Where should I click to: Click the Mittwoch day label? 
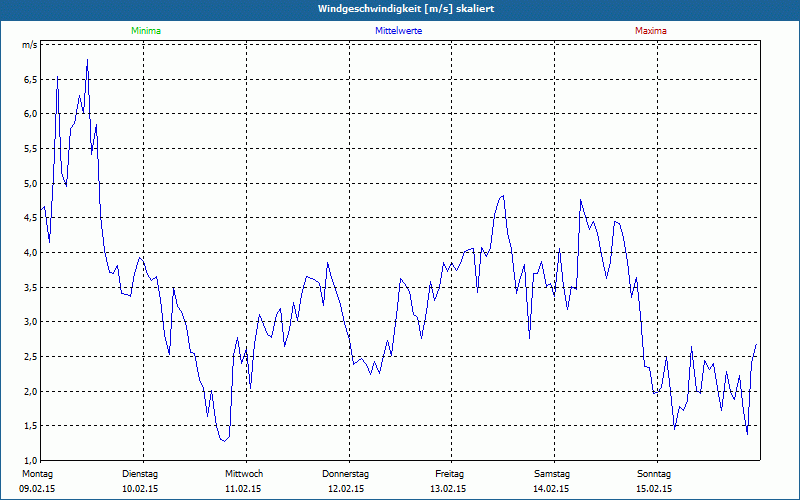(244, 474)
